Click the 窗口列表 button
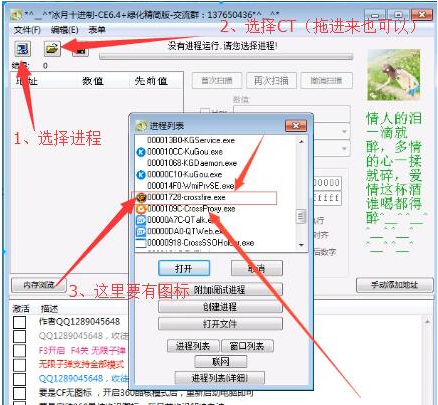Viewport: 438px width, 405px height. click(x=247, y=346)
